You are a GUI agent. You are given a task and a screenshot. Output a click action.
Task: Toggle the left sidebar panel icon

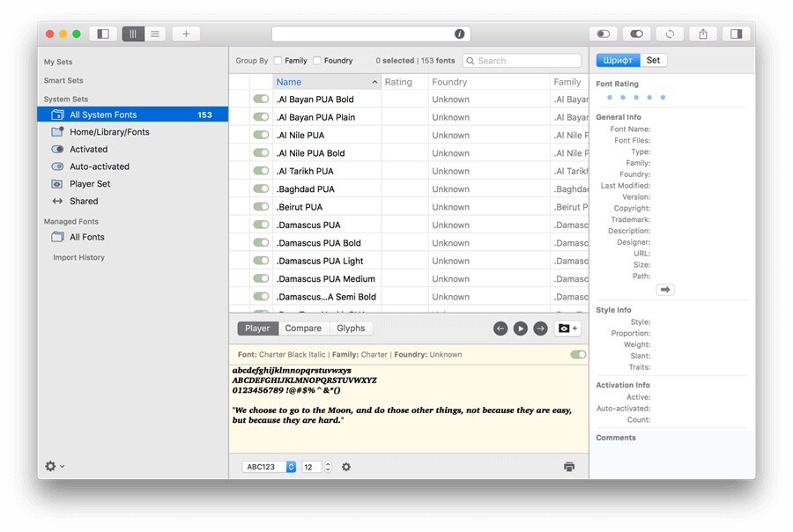103,33
